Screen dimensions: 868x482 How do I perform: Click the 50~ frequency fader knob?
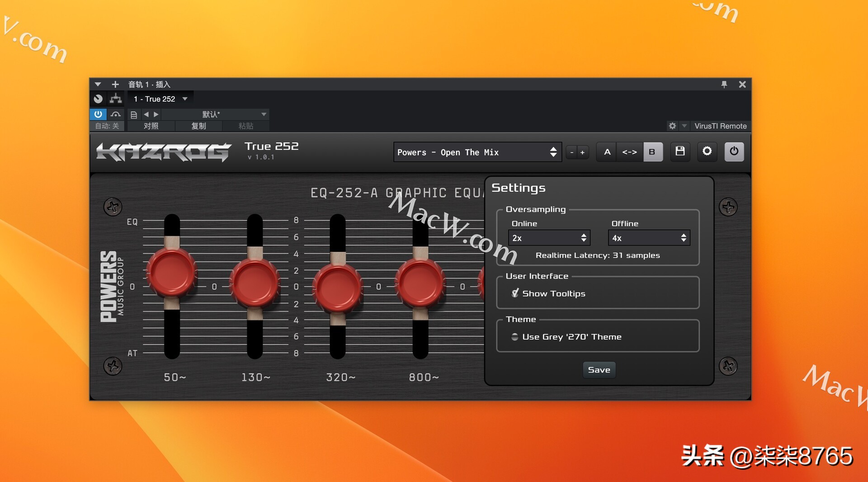tap(172, 274)
